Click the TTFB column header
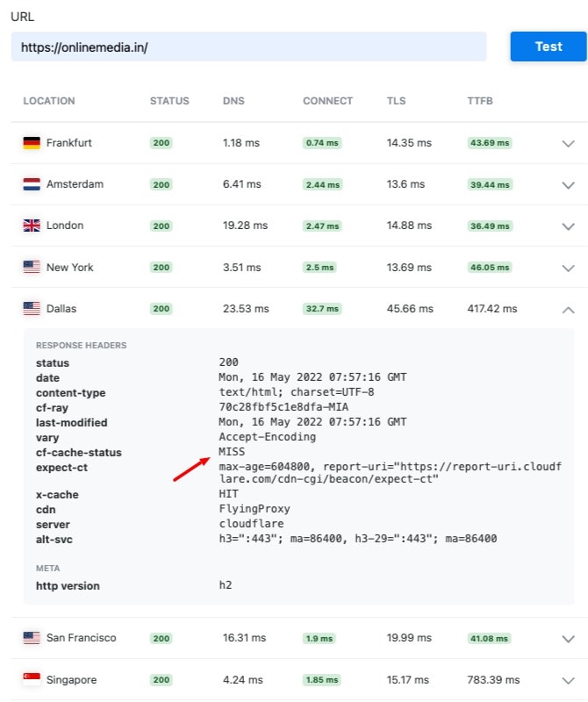The image size is (588, 702). (480, 101)
